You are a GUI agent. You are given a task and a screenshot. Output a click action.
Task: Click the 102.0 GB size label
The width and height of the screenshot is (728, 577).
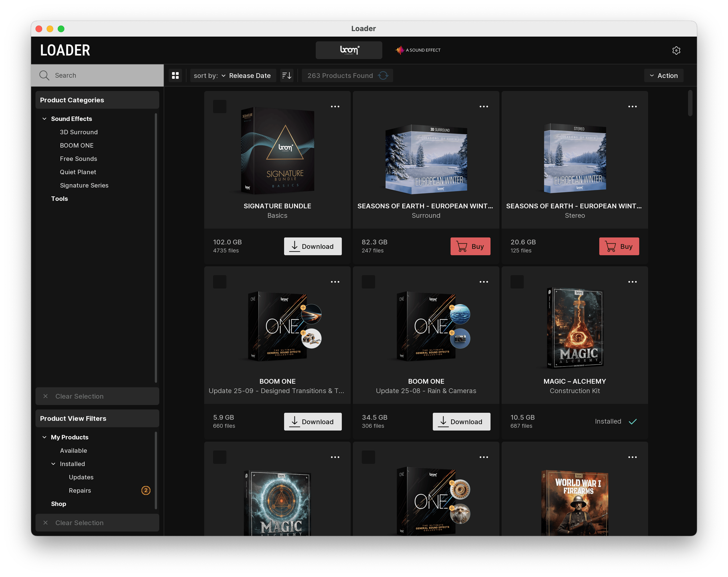[227, 242]
